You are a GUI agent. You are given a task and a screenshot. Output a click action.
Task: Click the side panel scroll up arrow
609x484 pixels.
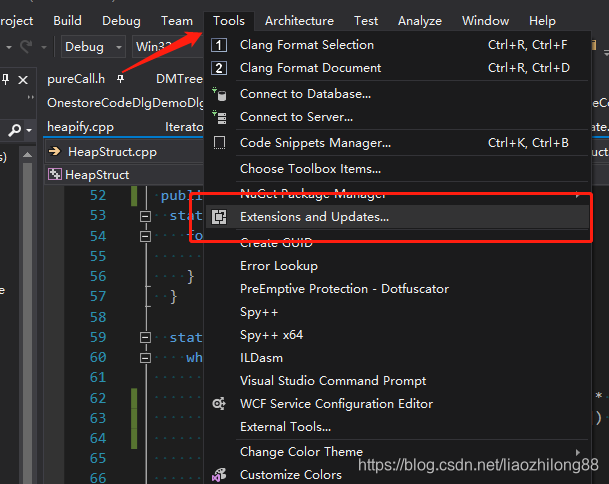[27, 155]
